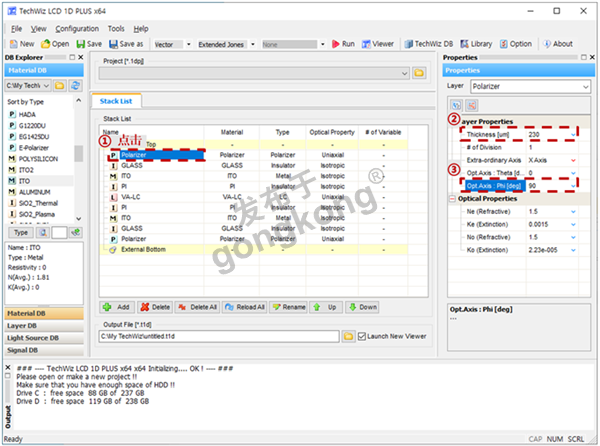The height and width of the screenshot is (446, 600).
Task: Open the Extra-ordinary Axis value dropdown
Action: (x=573, y=160)
